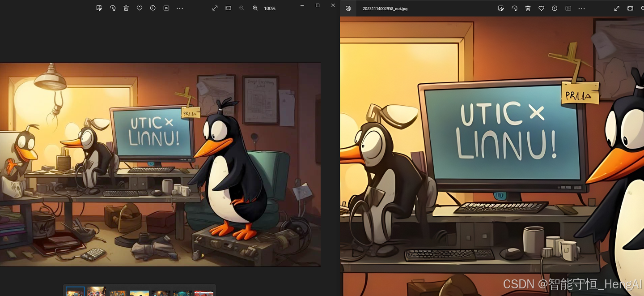Image resolution: width=644 pixels, height=296 pixels.
Task: Select the fifth filmstrip thumbnail
Action: pyautogui.click(x=161, y=293)
